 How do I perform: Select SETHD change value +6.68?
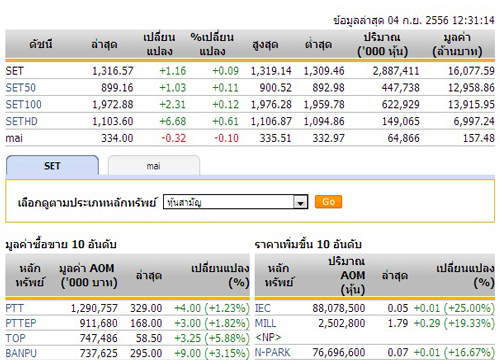[173, 121]
